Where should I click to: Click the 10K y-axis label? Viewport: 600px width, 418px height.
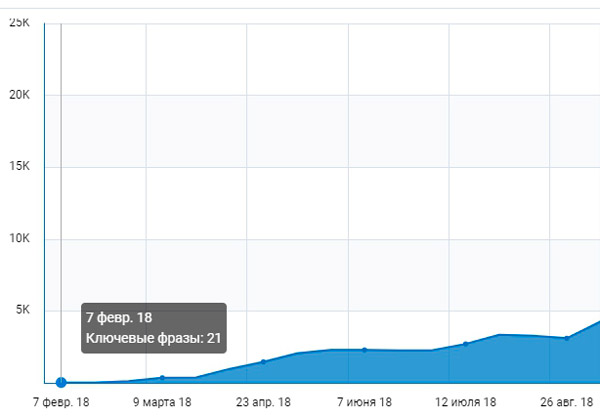coord(19,239)
